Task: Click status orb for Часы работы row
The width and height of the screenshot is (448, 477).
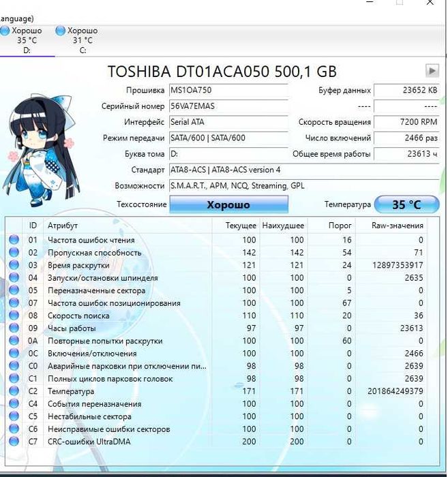Action: (x=14, y=328)
